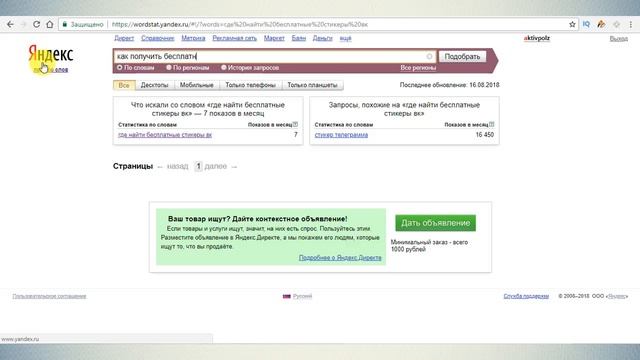
Task: Click the grey extension icon near menu
Action: [x=616, y=24]
